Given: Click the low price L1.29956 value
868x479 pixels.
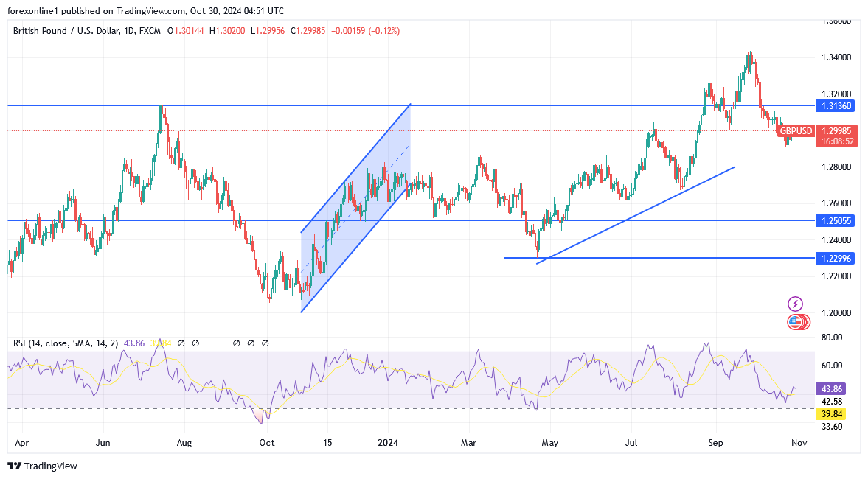Looking at the screenshot, I should [268, 31].
